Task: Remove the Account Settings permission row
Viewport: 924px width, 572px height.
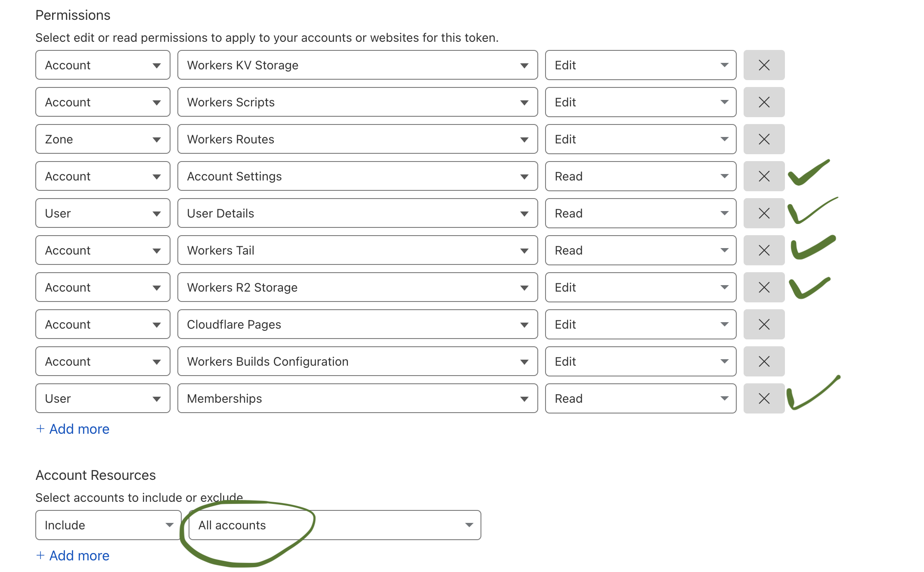Action: [x=764, y=176]
